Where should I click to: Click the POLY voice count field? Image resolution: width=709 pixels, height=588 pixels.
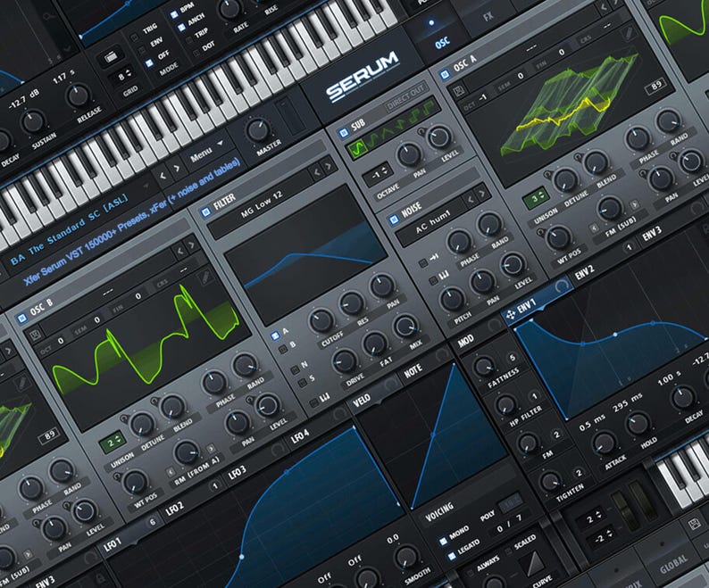511,501
